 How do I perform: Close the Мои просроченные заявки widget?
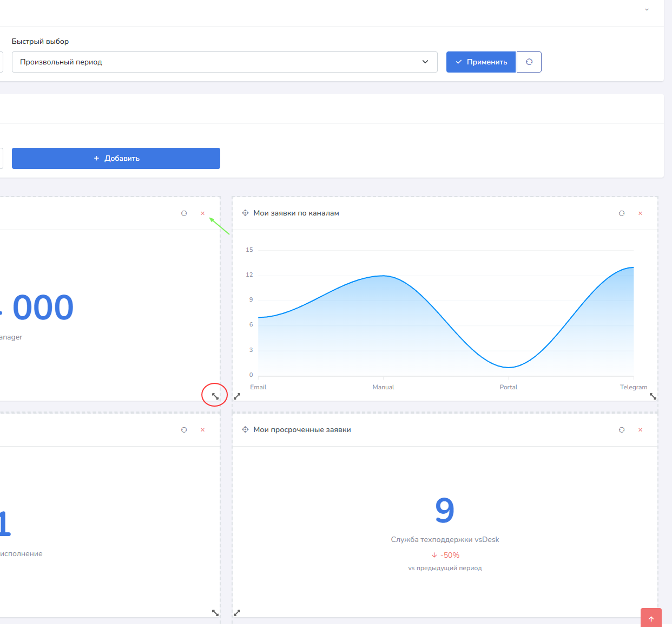tap(640, 430)
